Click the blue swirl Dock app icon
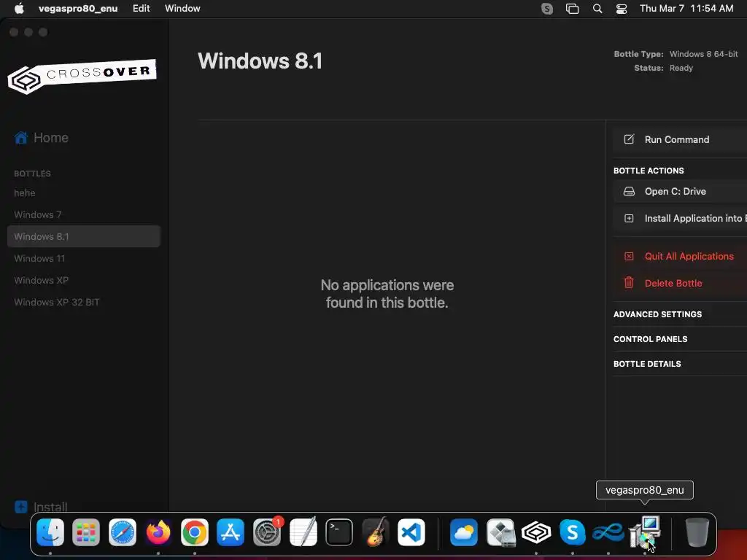This screenshot has height=560, width=747. (x=608, y=532)
